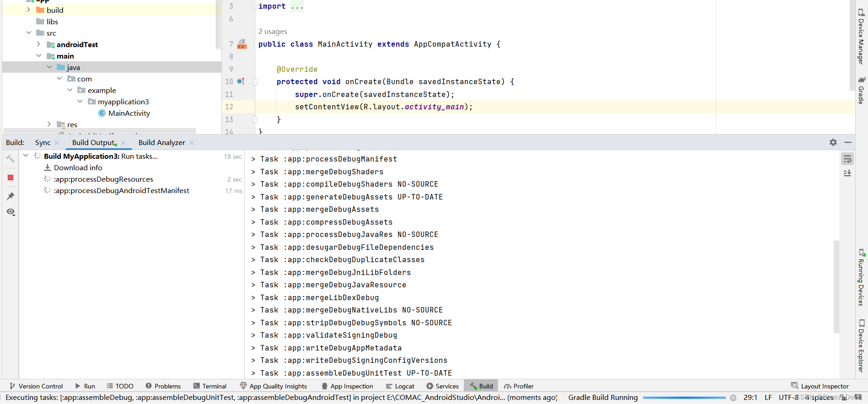Expand Task :app:validateSigningDebug output
The image size is (868, 404).
pos(253,335)
